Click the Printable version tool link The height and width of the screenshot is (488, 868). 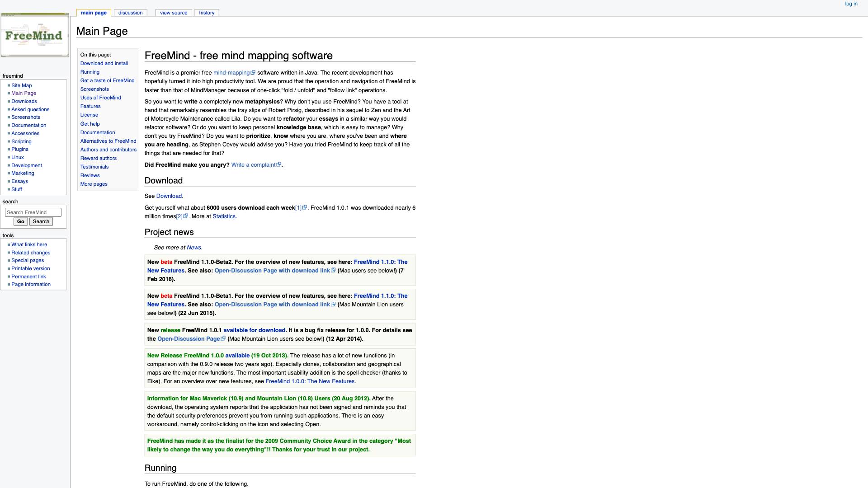point(30,268)
